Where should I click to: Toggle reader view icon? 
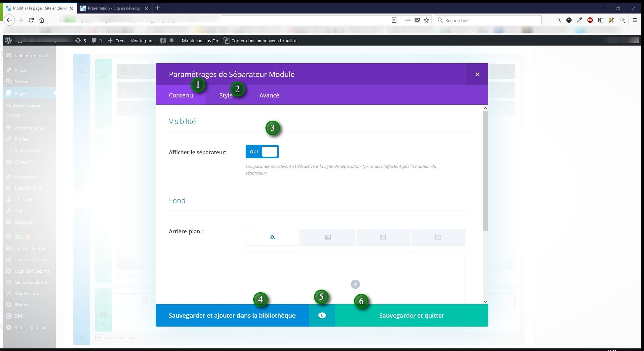pyautogui.click(x=394, y=20)
